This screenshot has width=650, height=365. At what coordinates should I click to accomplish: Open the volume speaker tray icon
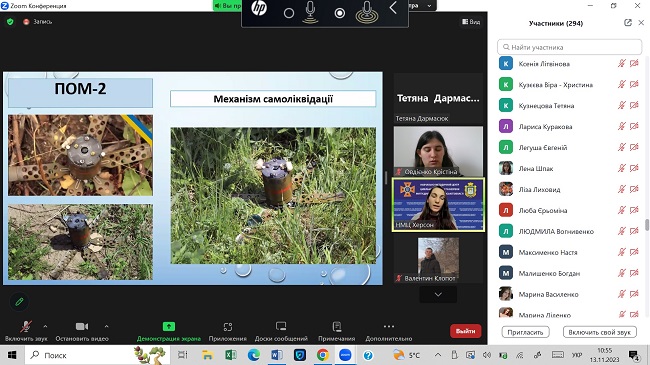[x=487, y=355]
